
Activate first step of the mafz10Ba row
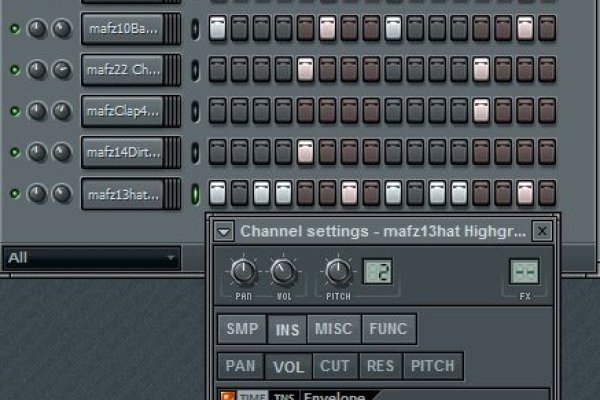217,29
